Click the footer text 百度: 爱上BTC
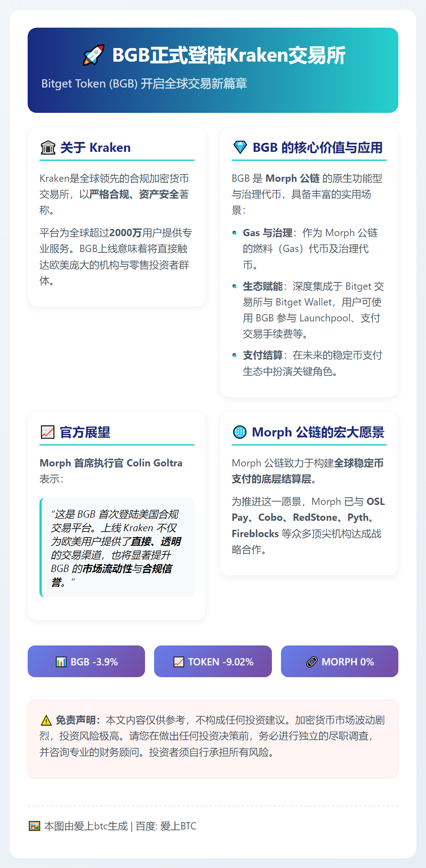This screenshot has height=868, width=426. [x=166, y=826]
